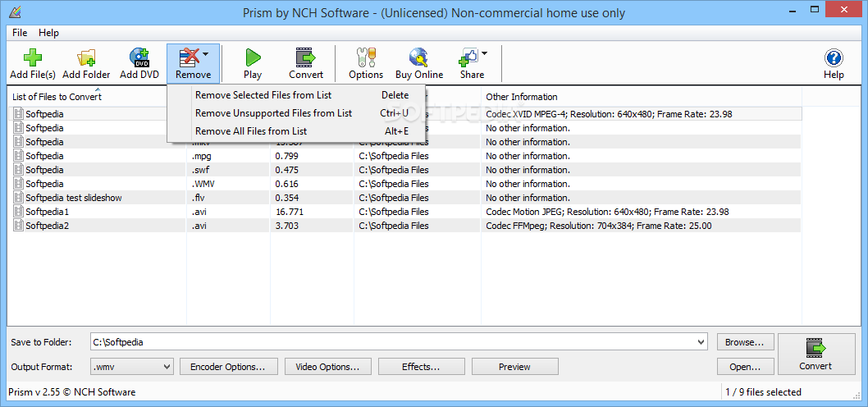Click the film icon of Softpedia2 row

[x=18, y=226]
